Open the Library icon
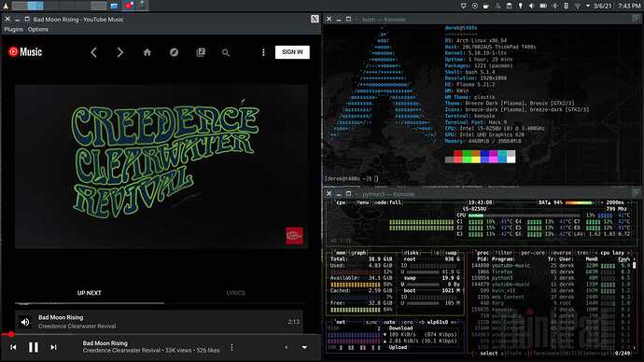The width and height of the screenshot is (644, 362). [x=201, y=52]
